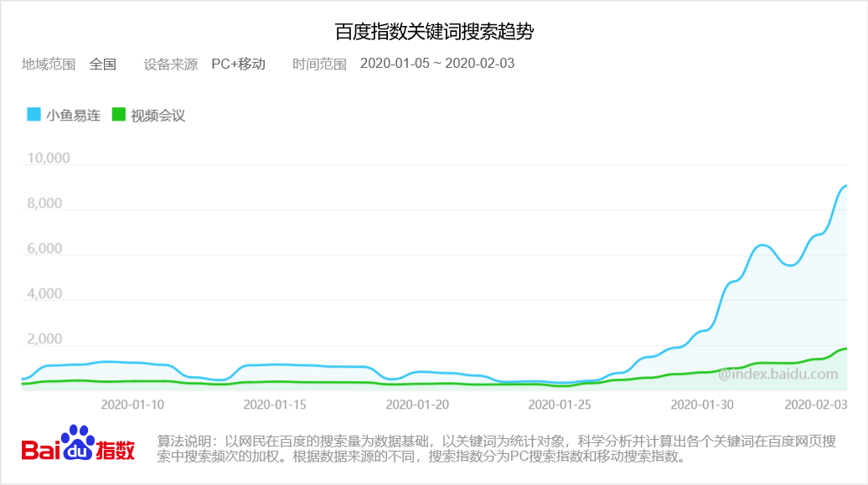Click the 时间范围 label
Image resolution: width=868 pixels, height=485 pixels.
click(x=319, y=64)
